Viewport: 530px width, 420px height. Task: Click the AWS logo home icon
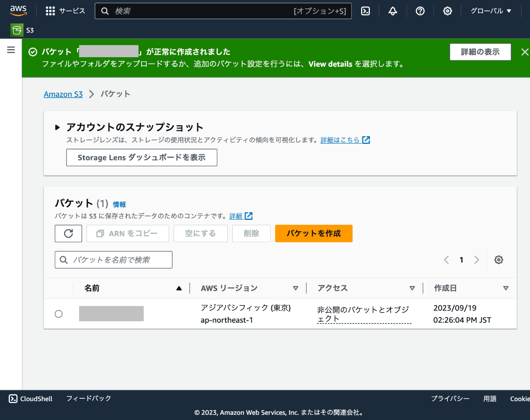(18, 11)
